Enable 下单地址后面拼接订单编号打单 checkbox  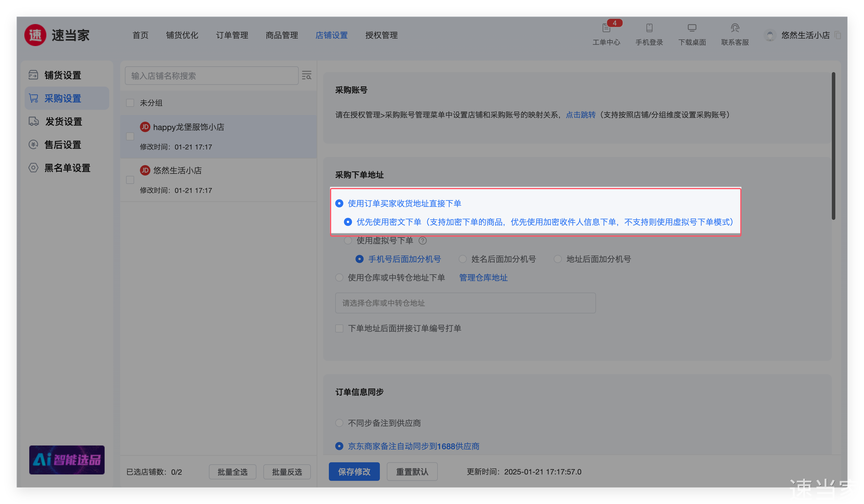tap(339, 328)
